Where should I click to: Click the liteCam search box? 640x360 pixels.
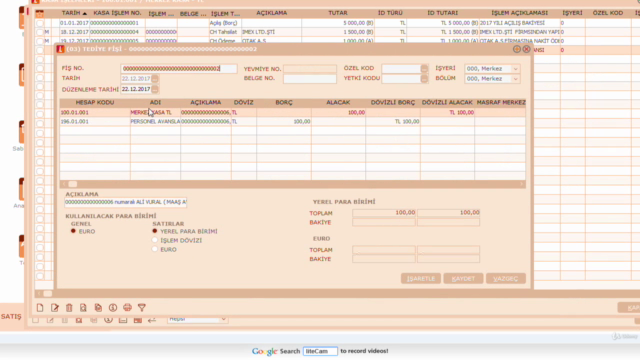(320, 351)
